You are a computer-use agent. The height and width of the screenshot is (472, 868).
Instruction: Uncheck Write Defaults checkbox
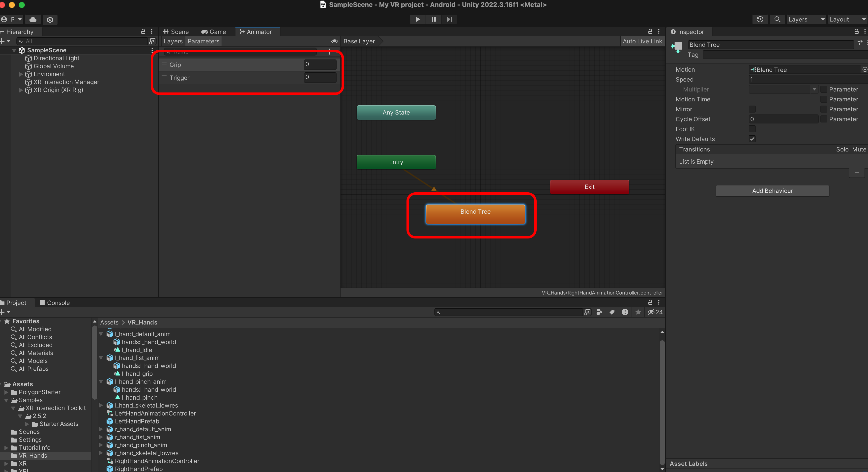[752, 139]
